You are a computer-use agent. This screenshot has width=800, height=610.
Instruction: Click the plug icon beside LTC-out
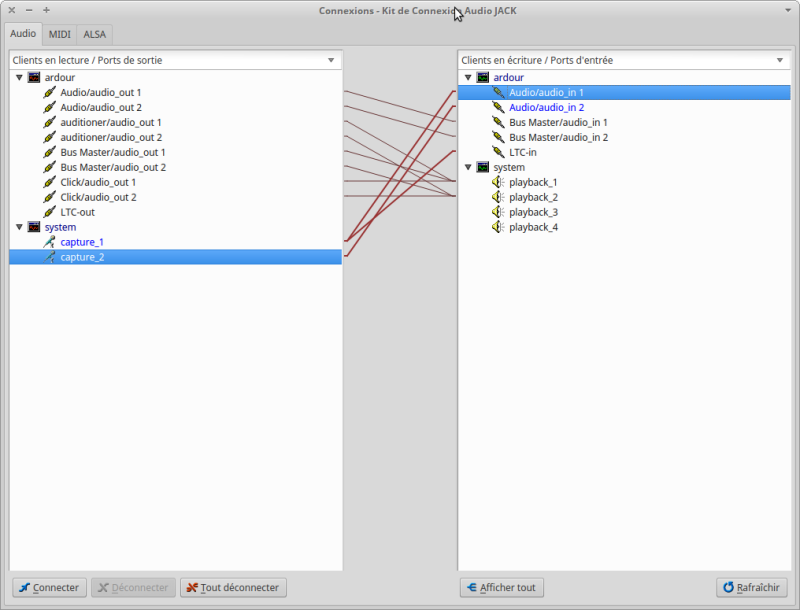tap(49, 212)
